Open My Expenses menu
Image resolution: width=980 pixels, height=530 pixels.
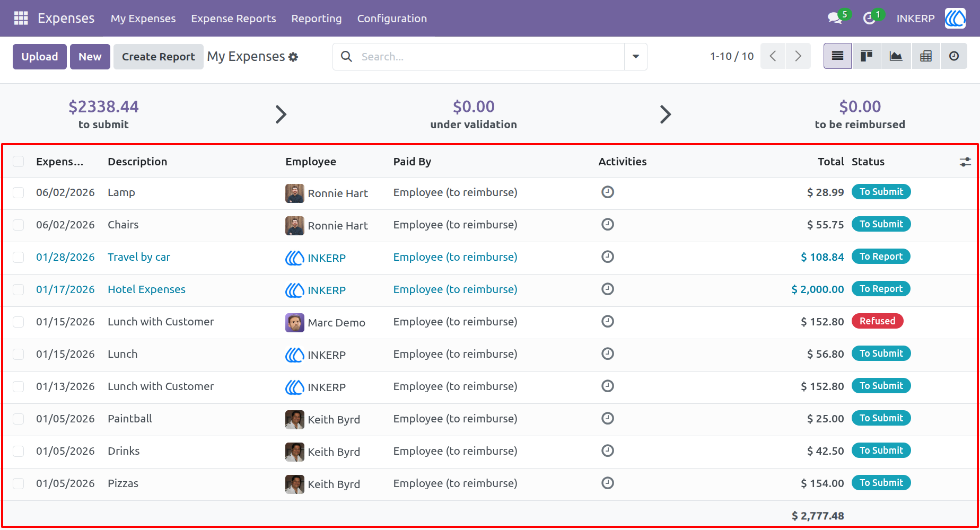click(143, 19)
